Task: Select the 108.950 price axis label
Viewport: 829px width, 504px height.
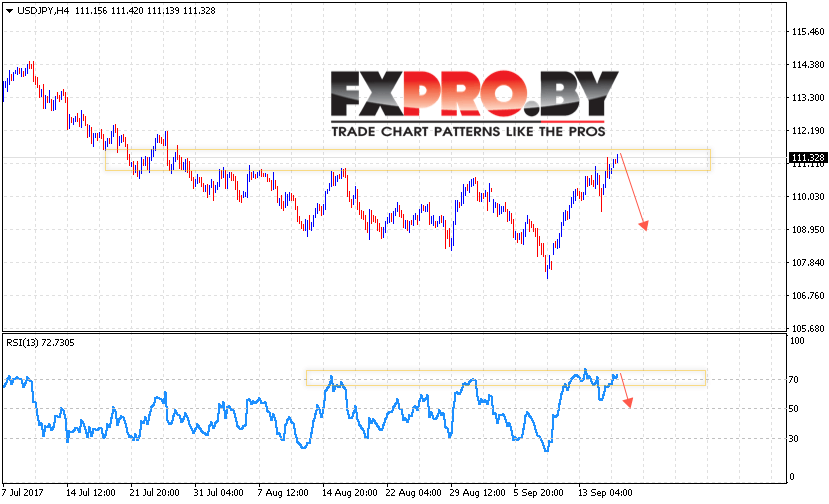Action: (808, 230)
